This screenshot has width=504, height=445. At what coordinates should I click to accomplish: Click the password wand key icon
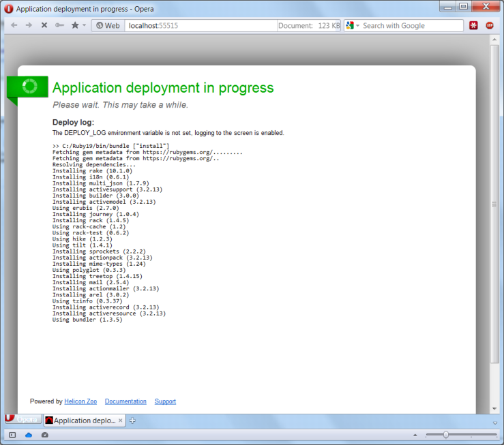click(59, 25)
